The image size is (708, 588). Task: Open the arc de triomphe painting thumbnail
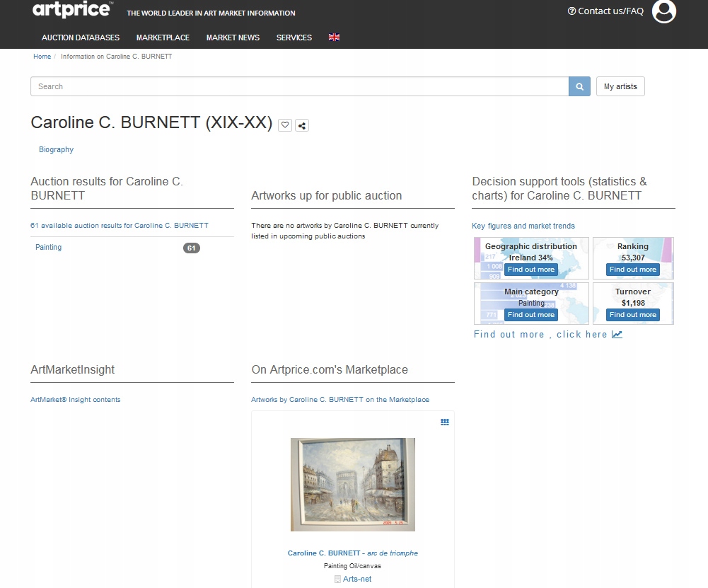(353, 484)
